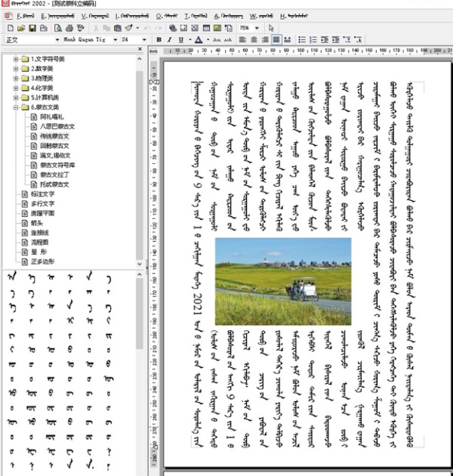The width and height of the screenshot is (453, 476).
Task: Save the document with the floppy disk icon
Action: click(x=32, y=28)
